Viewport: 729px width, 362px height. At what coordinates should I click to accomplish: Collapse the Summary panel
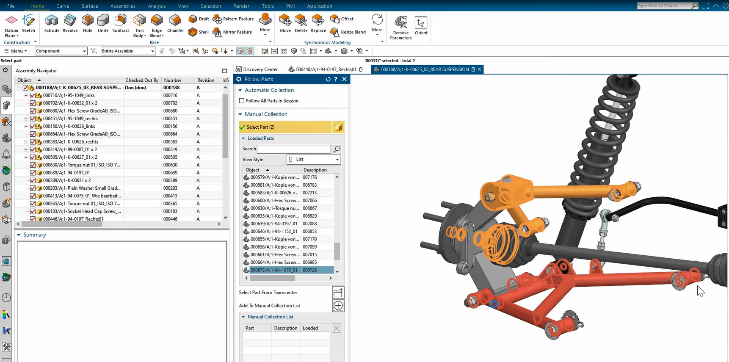19,235
